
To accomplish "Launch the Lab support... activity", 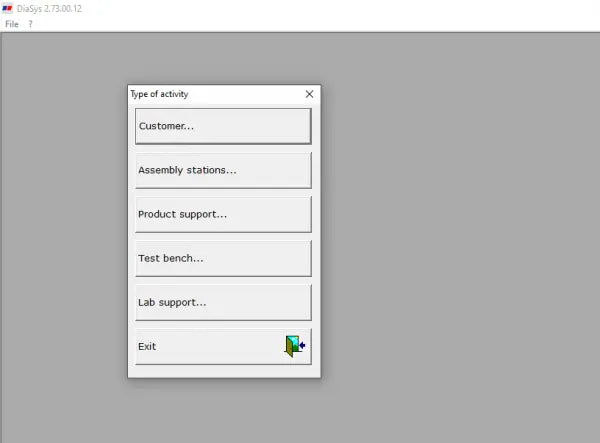I will 223,302.
